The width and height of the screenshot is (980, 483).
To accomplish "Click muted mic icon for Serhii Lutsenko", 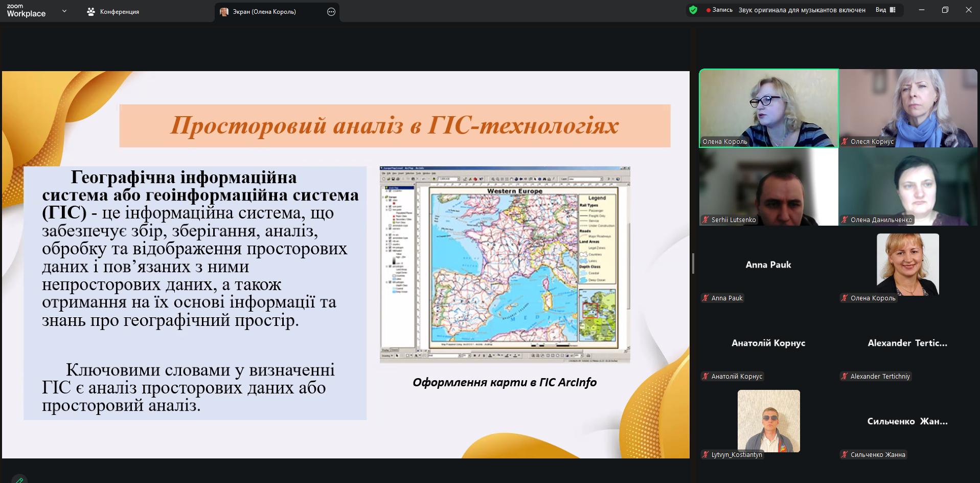I will coord(705,220).
